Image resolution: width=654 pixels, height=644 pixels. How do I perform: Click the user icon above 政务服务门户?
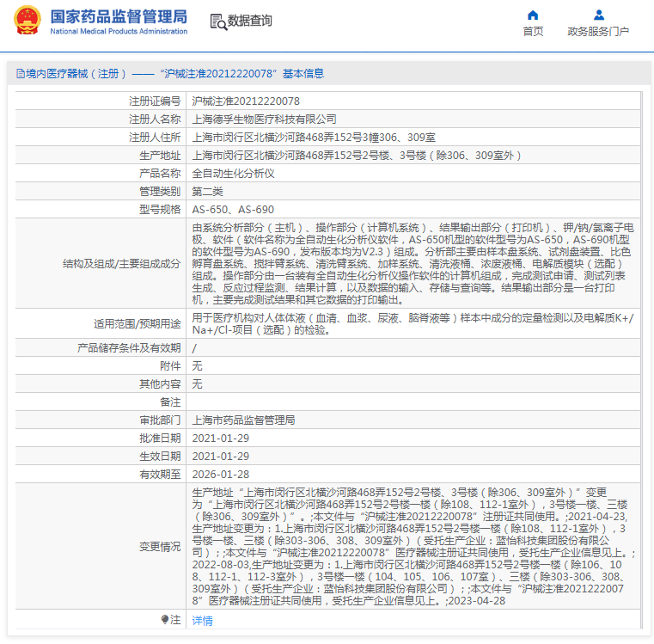598,15
